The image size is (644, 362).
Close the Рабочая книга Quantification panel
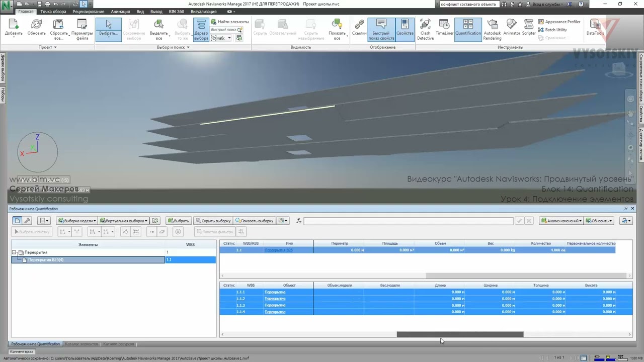pyautogui.click(x=632, y=209)
